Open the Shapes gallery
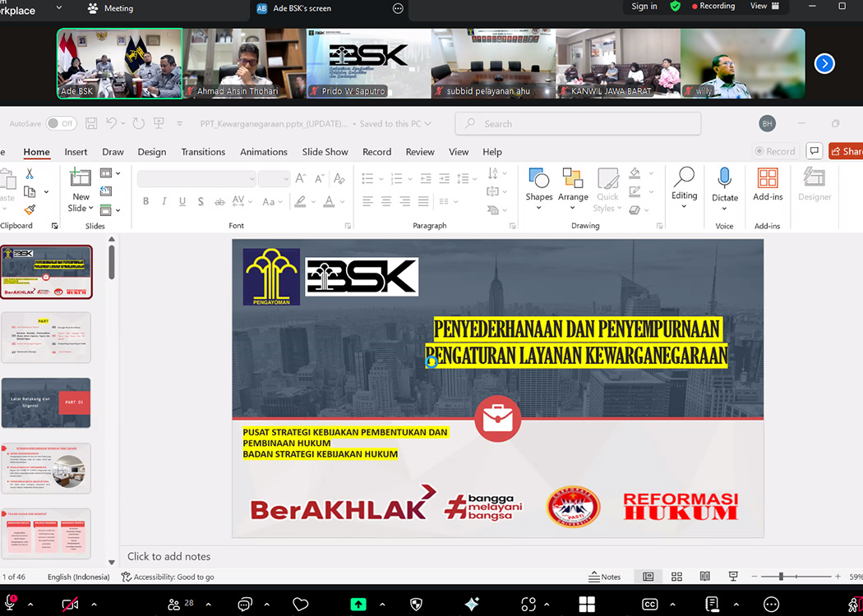 click(x=539, y=184)
